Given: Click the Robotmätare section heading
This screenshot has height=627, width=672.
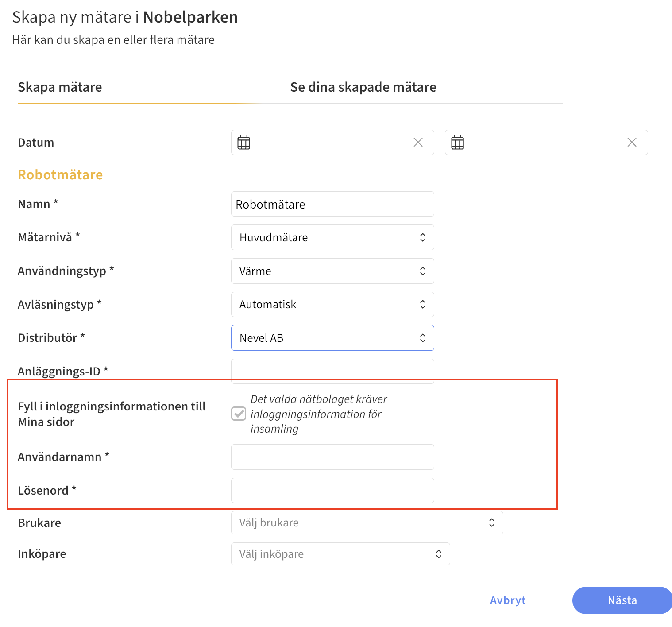Looking at the screenshot, I should pyautogui.click(x=60, y=175).
